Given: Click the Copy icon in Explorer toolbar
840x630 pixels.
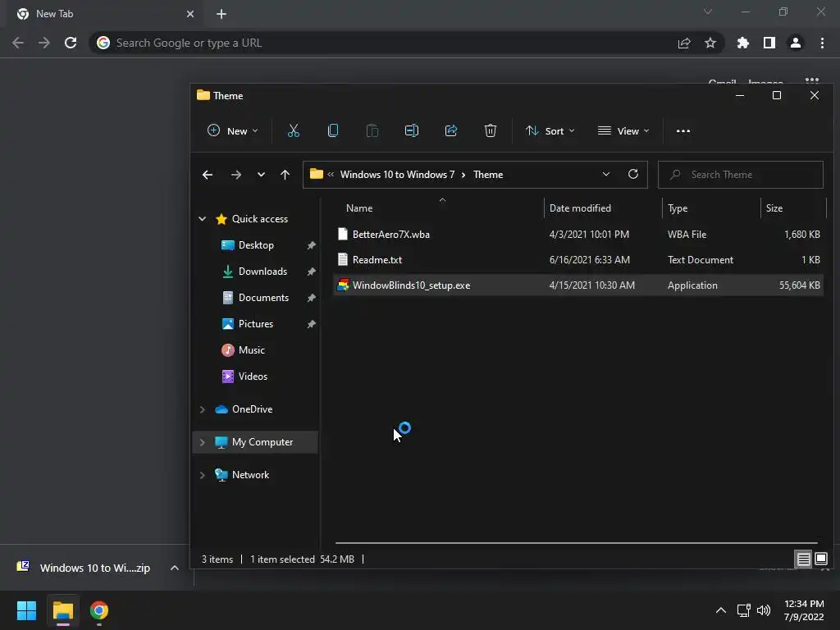Looking at the screenshot, I should pos(333,130).
